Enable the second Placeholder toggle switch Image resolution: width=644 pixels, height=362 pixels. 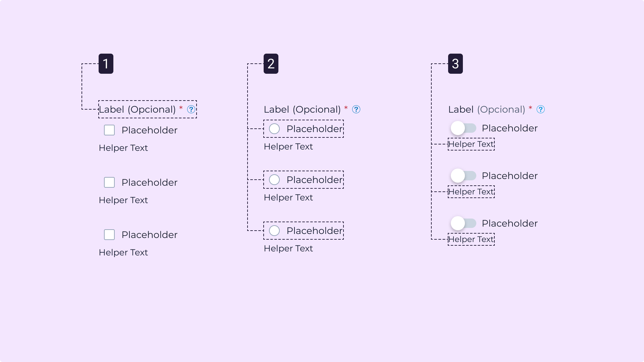pos(463,176)
